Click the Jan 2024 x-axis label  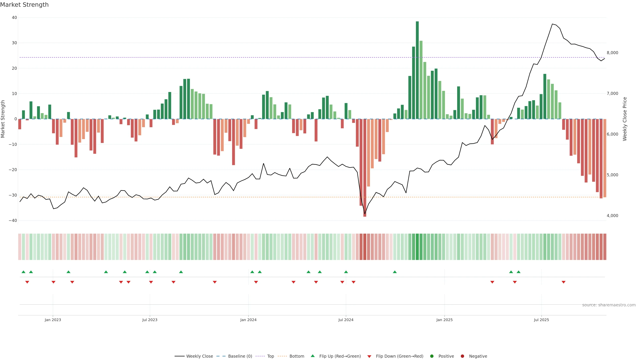pyautogui.click(x=248, y=320)
